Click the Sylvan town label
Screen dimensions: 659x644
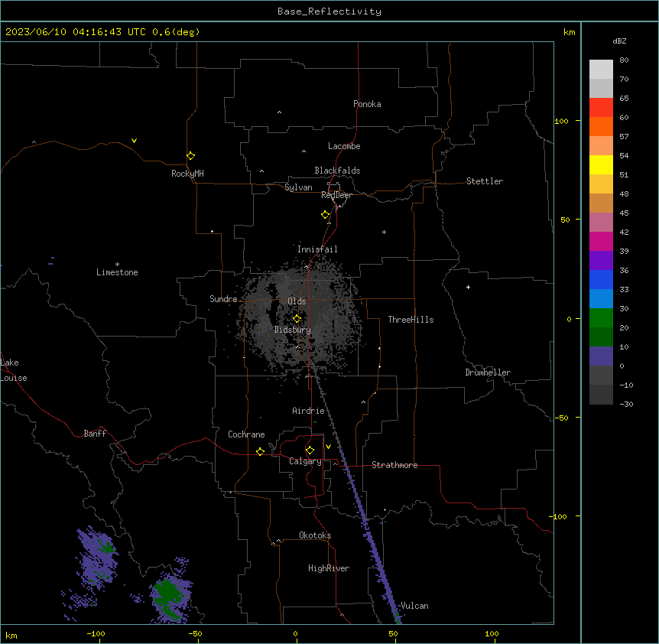(298, 187)
